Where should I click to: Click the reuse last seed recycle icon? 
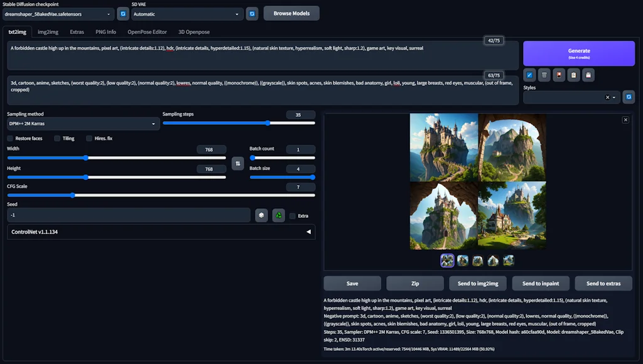pyautogui.click(x=278, y=215)
